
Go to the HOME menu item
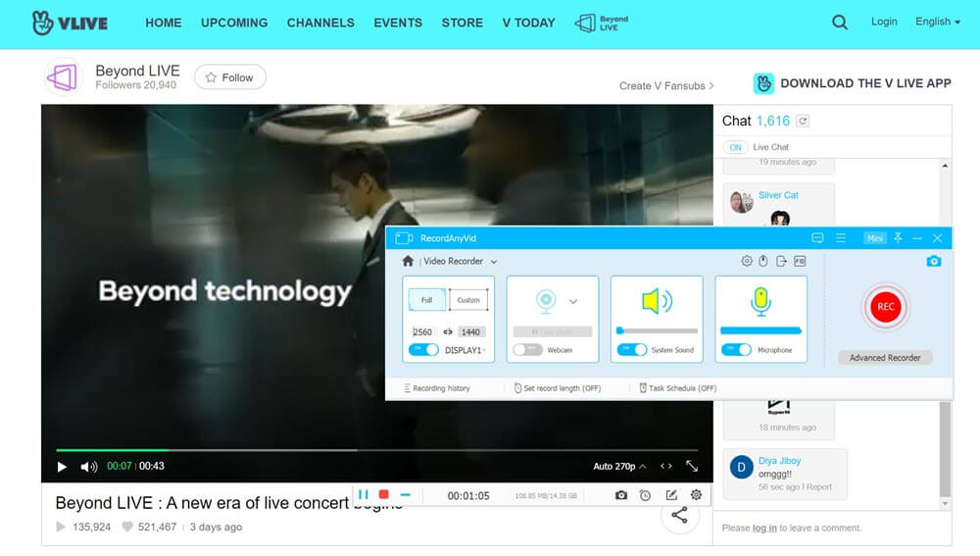164,24
